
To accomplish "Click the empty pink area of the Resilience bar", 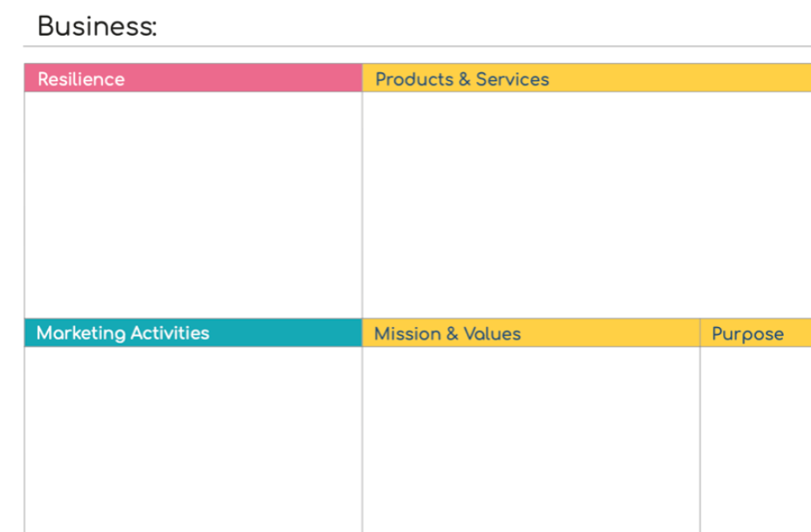I will pyautogui.click(x=243, y=78).
